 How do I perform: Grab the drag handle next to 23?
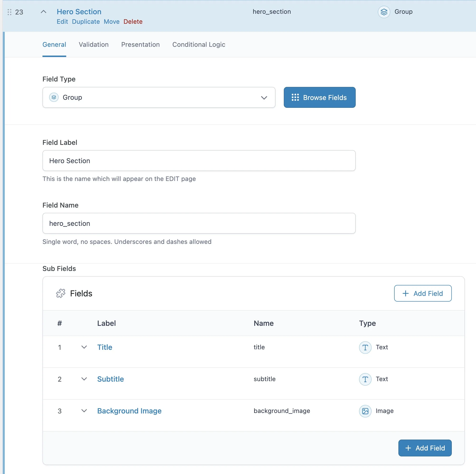pos(9,12)
